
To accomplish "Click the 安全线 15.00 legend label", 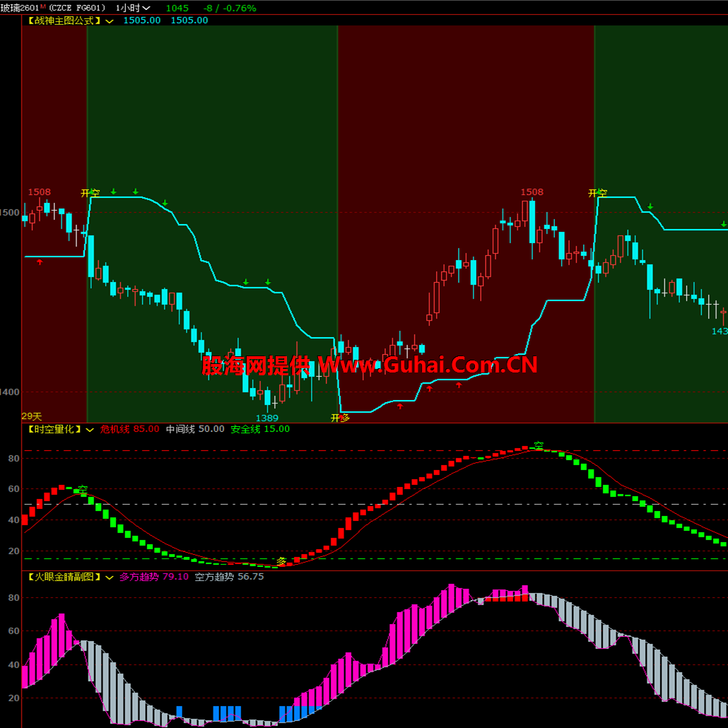I will click(259, 429).
